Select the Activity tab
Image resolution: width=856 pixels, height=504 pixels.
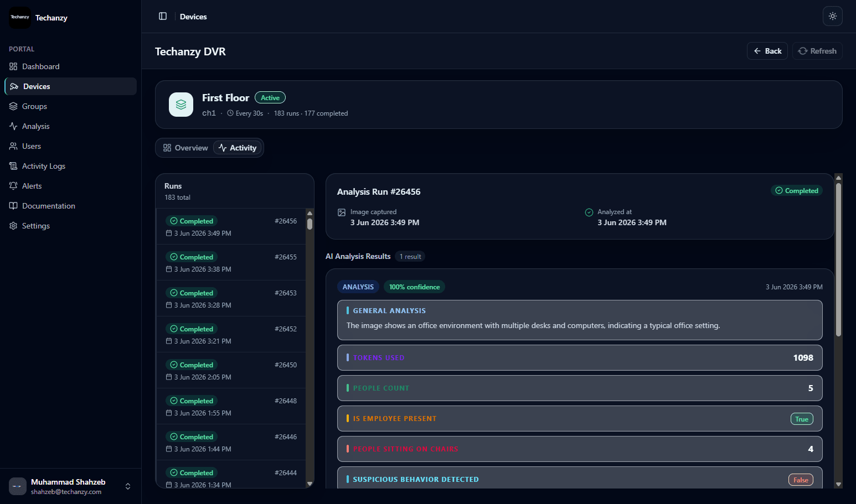(238, 148)
